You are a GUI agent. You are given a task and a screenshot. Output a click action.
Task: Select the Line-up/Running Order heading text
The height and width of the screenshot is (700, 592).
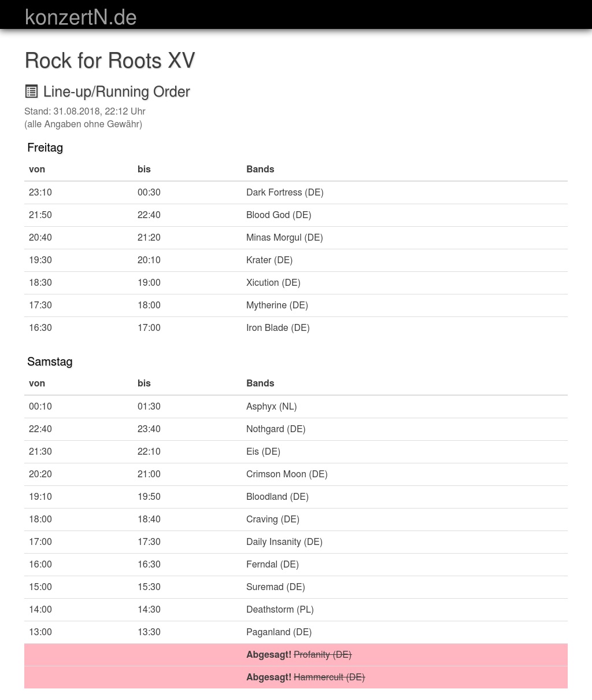tap(116, 92)
